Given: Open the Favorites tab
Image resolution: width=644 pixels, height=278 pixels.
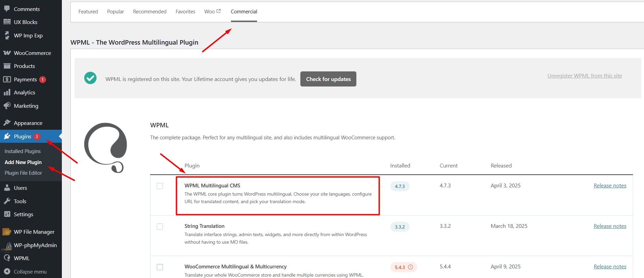Looking at the screenshot, I should (186, 12).
